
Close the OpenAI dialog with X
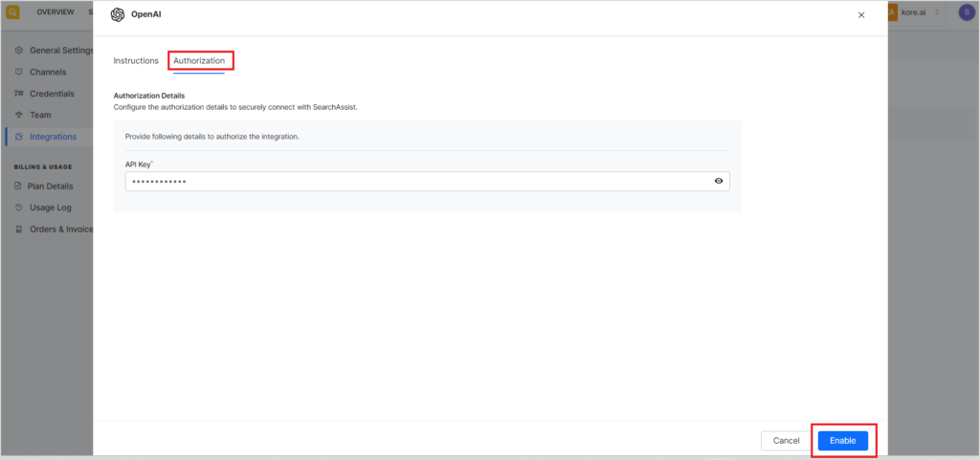pos(860,15)
